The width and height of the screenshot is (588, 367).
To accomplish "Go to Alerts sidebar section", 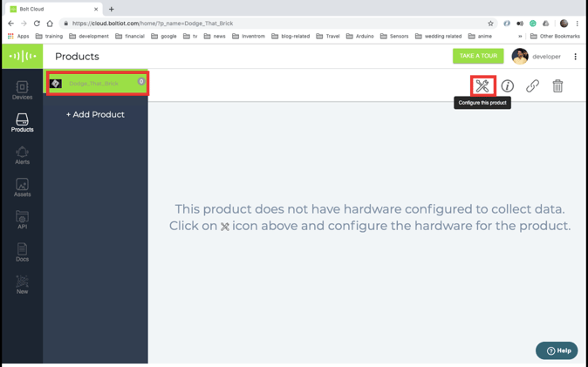I will [x=22, y=155].
